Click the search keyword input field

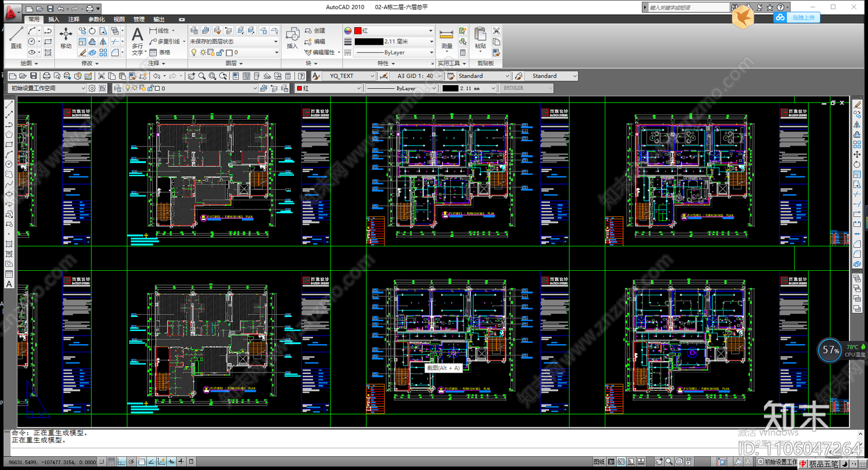(689, 8)
